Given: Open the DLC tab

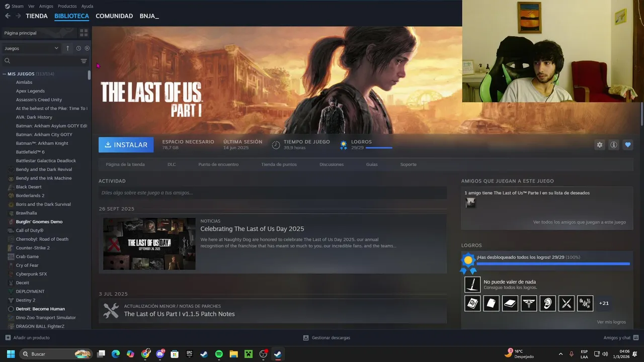Looking at the screenshot, I should tap(172, 164).
